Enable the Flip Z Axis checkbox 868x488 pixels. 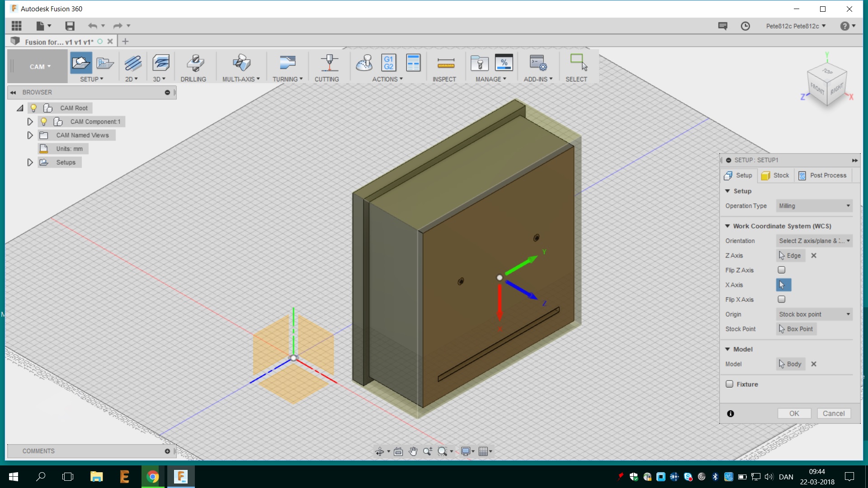coord(781,270)
